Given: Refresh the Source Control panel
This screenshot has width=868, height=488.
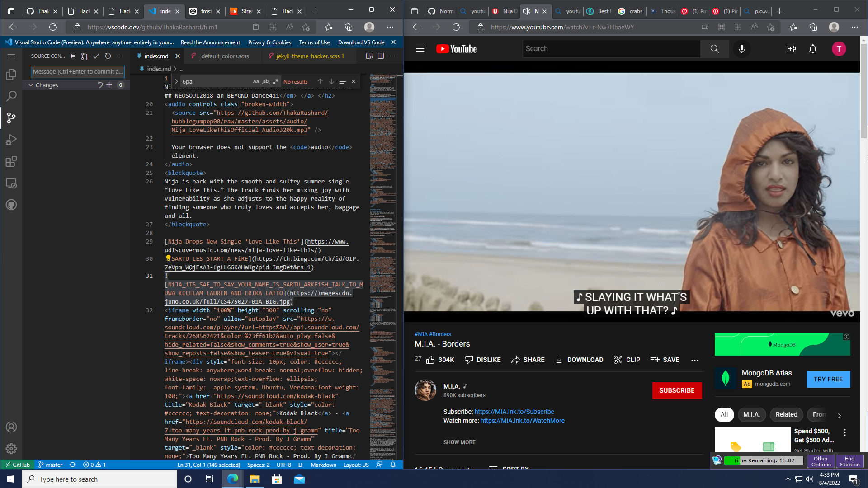Looking at the screenshot, I should (x=108, y=56).
